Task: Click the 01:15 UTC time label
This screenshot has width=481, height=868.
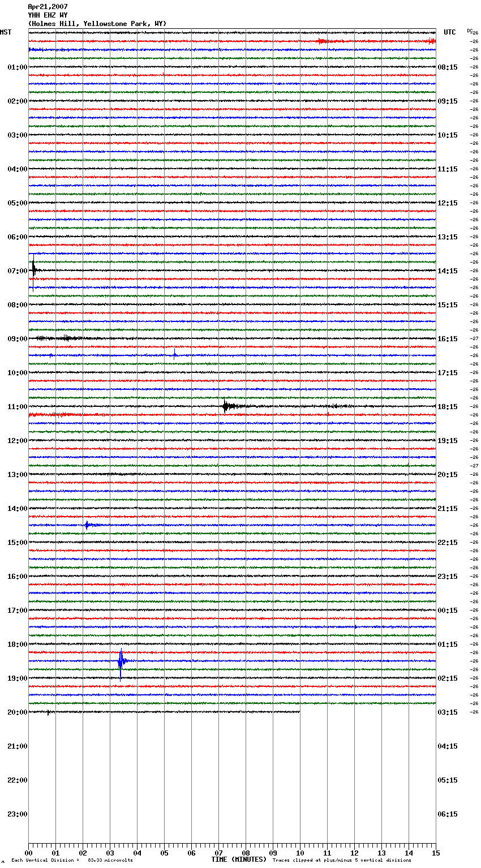Action: (x=448, y=644)
